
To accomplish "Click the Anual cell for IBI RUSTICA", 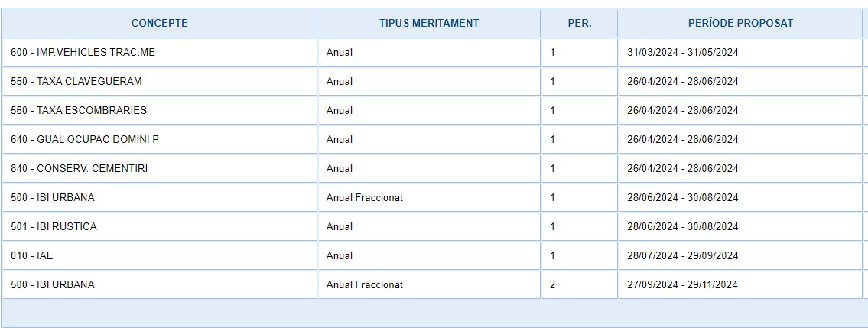I will pyautogui.click(x=340, y=227).
